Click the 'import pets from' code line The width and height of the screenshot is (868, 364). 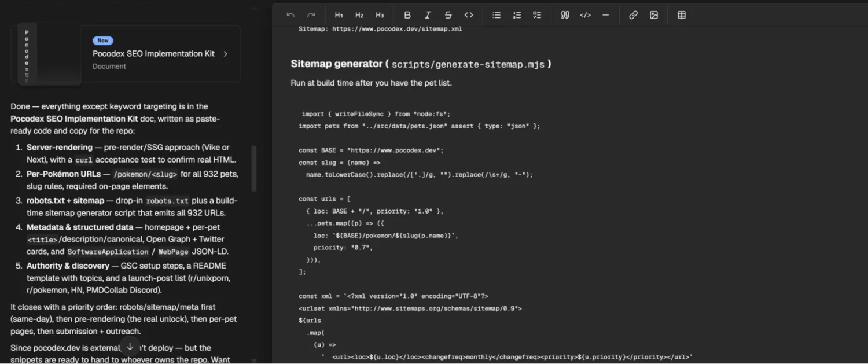pos(420,126)
